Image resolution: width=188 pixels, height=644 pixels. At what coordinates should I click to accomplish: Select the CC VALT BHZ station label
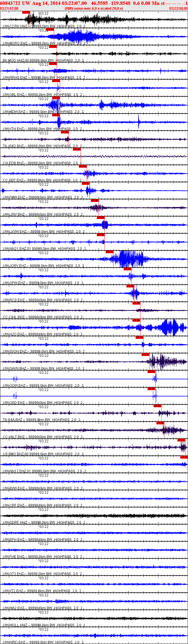(43, 437)
